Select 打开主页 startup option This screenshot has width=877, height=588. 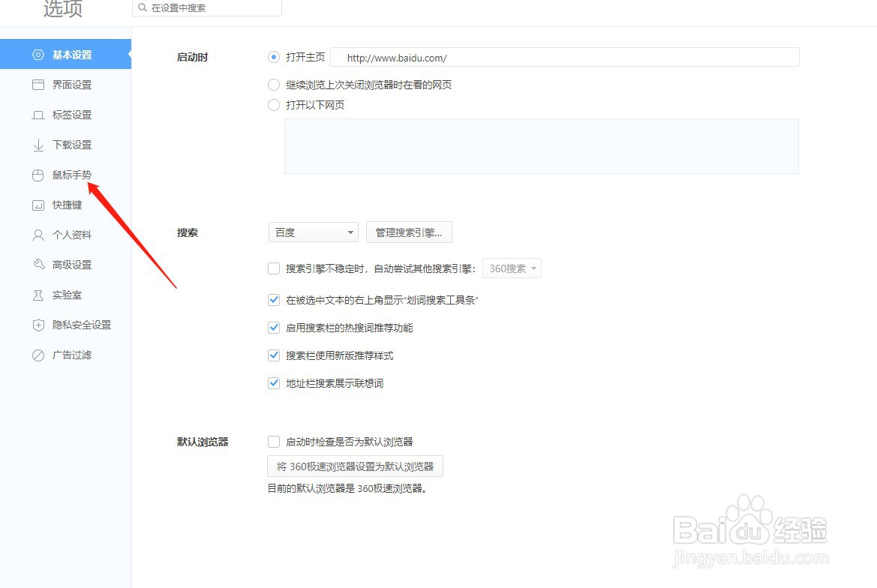point(274,57)
